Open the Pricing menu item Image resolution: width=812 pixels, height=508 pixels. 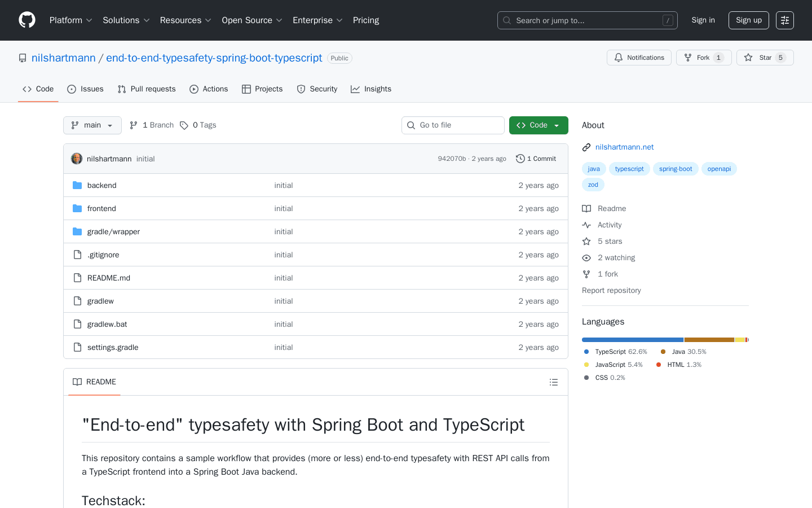tap(365, 20)
